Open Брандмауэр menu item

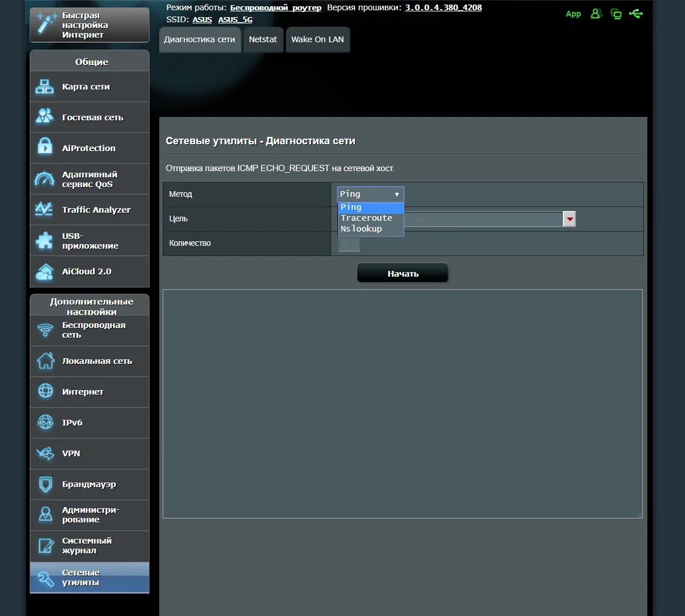coord(90,484)
